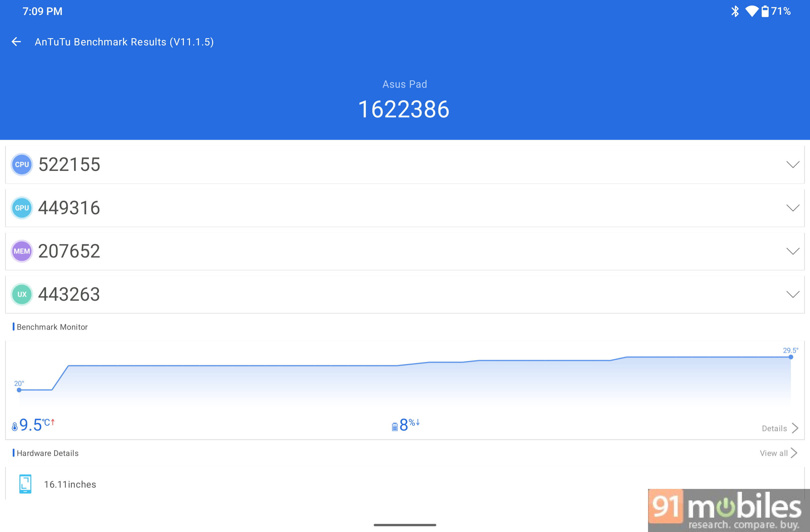Tap the total score 1622386
The width and height of the screenshot is (810, 532).
404,110
